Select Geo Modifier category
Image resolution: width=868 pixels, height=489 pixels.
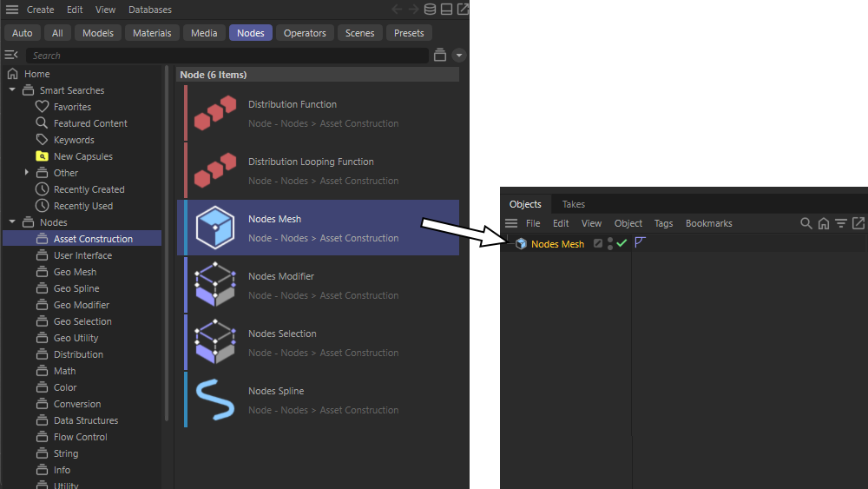82,305
